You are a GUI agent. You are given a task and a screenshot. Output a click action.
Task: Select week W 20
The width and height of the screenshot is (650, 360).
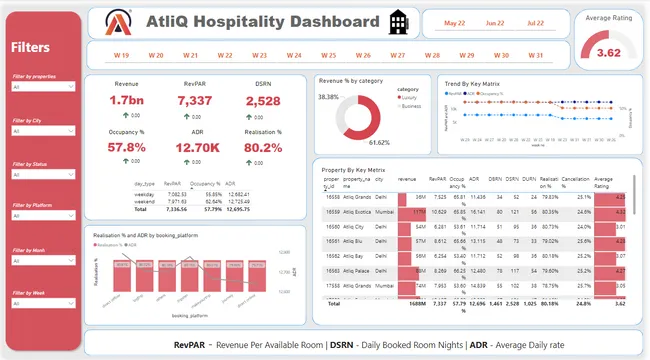(156, 55)
